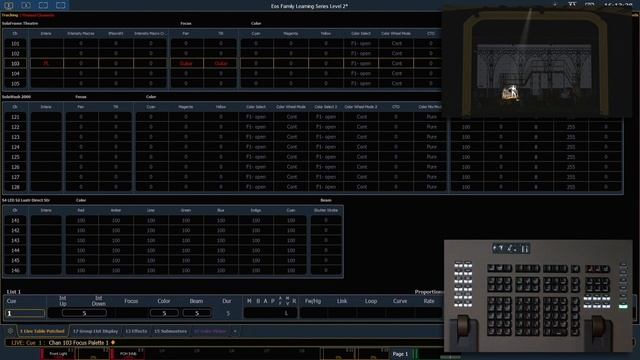Click channel 103 Pan cell

tap(186, 63)
